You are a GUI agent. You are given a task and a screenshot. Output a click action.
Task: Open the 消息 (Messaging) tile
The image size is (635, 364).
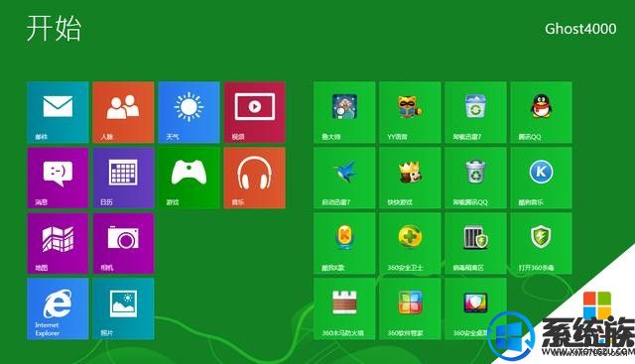click(58, 178)
